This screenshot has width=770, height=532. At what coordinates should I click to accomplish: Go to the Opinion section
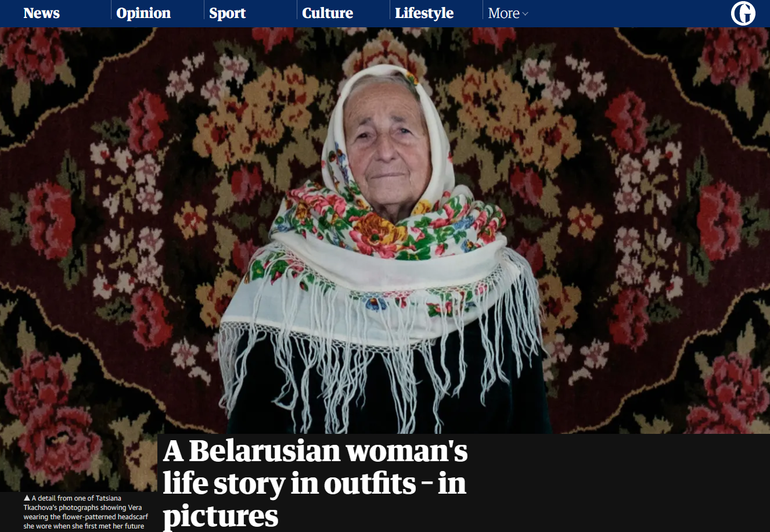tap(143, 13)
